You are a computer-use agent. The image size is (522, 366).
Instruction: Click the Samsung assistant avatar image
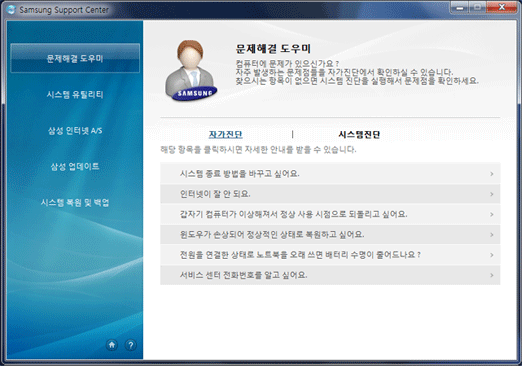tap(191, 71)
